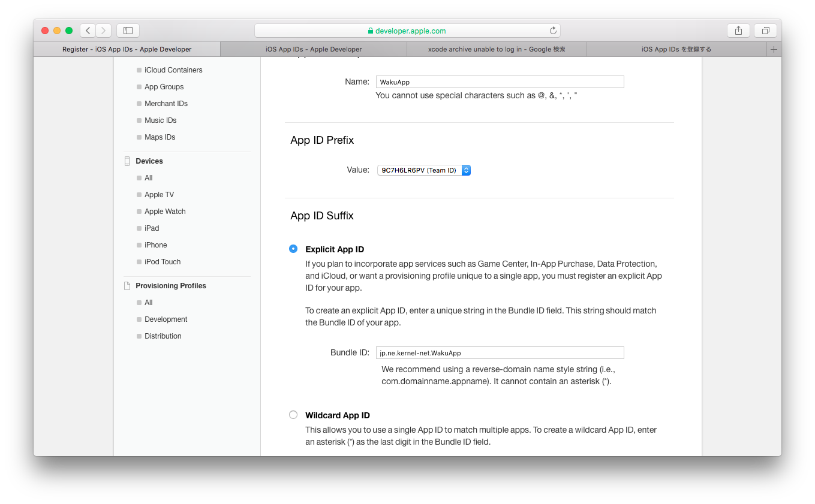Image resolution: width=815 pixels, height=504 pixels.
Task: Click the developer.apple.com address bar
Action: 407,31
